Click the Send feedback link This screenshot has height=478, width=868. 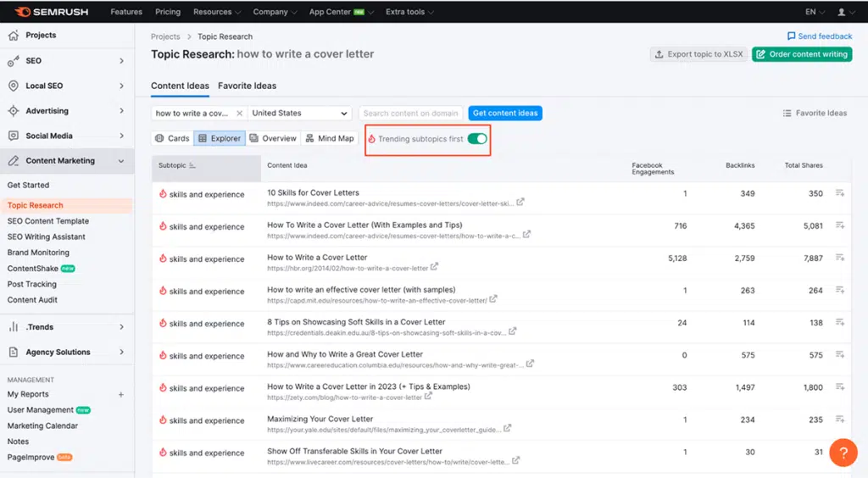pyautogui.click(x=820, y=36)
